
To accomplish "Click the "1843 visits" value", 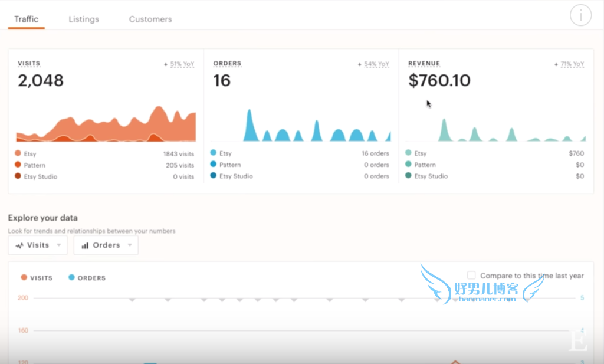I will (179, 154).
